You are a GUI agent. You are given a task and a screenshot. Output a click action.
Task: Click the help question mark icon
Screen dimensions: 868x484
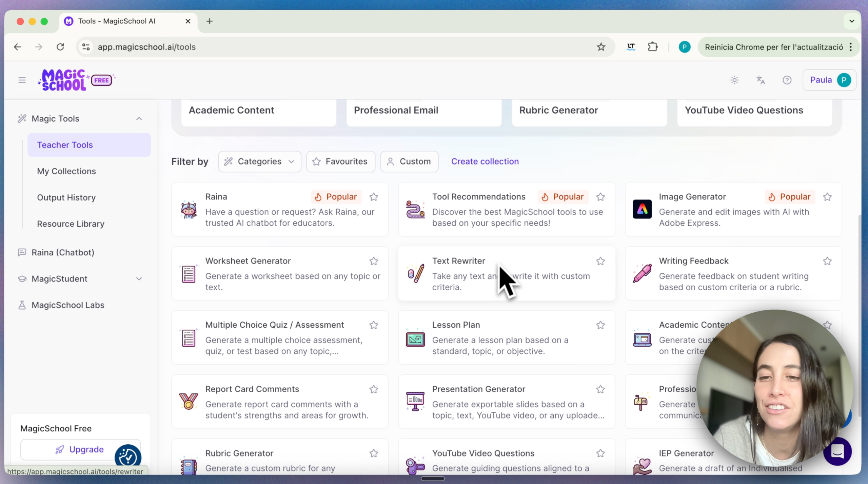click(787, 80)
